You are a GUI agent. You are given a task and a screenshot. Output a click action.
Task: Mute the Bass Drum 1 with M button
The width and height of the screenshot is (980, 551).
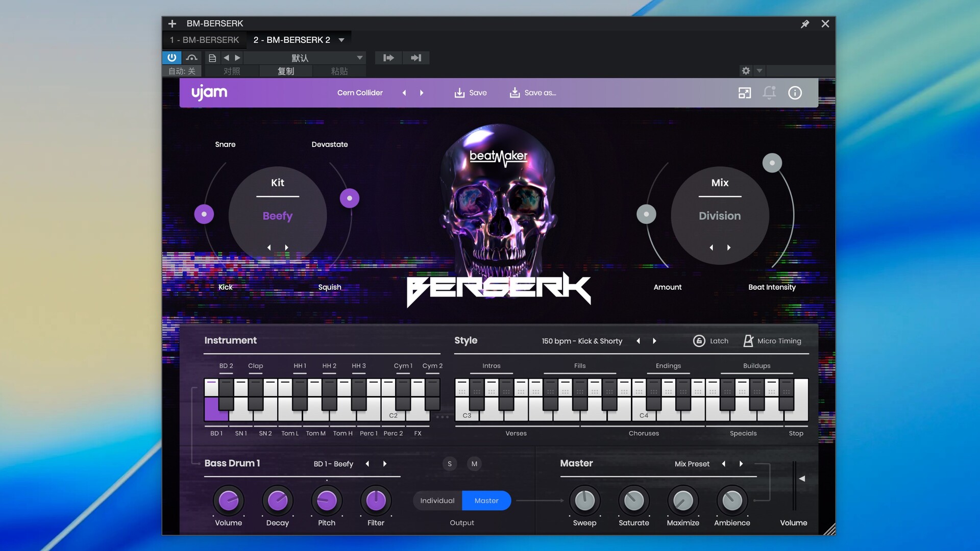(x=474, y=464)
